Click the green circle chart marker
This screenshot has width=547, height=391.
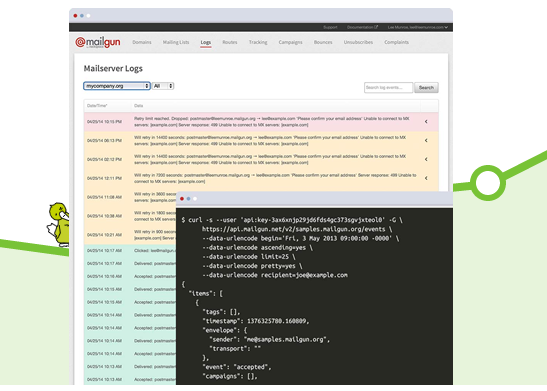tap(488, 183)
